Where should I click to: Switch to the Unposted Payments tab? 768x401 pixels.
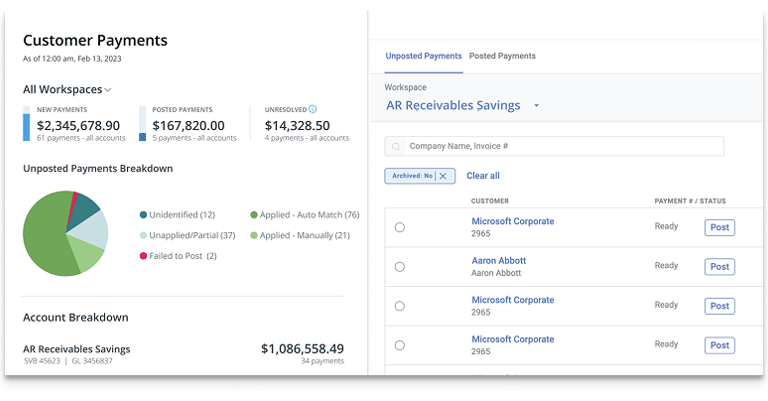[x=423, y=56]
